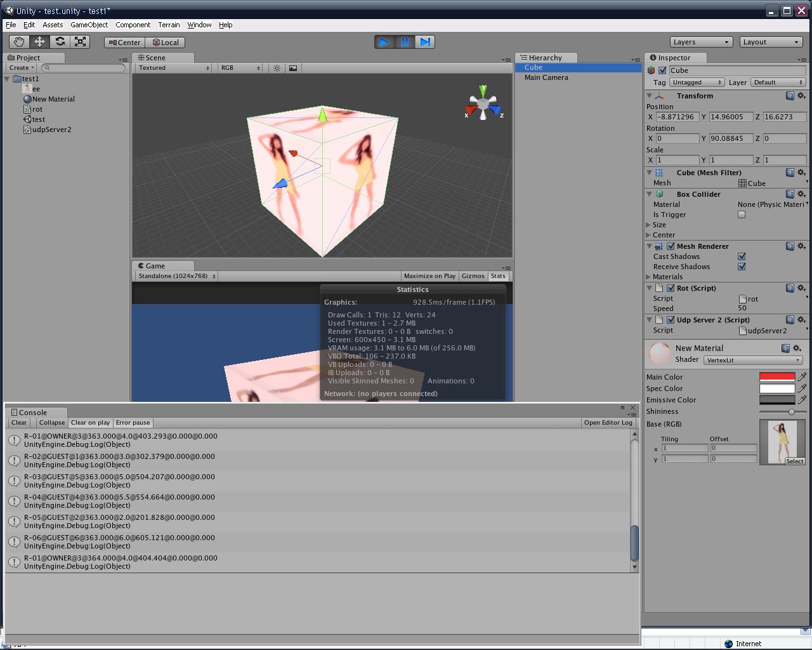Screen dimensions: 812x650
Task: Click Open Editor Log
Action: point(608,422)
